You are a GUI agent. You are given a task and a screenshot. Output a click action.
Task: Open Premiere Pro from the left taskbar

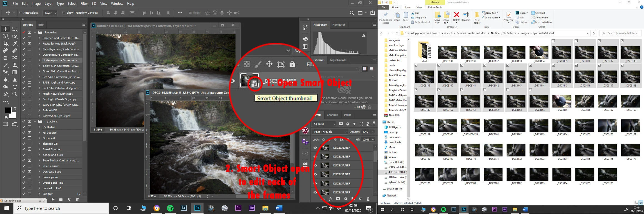tap(238, 208)
